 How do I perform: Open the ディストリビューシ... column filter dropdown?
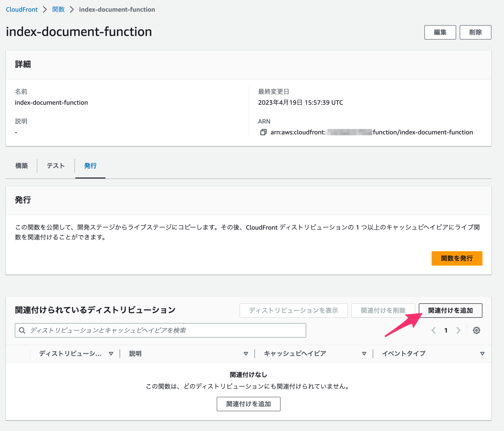[x=111, y=354]
